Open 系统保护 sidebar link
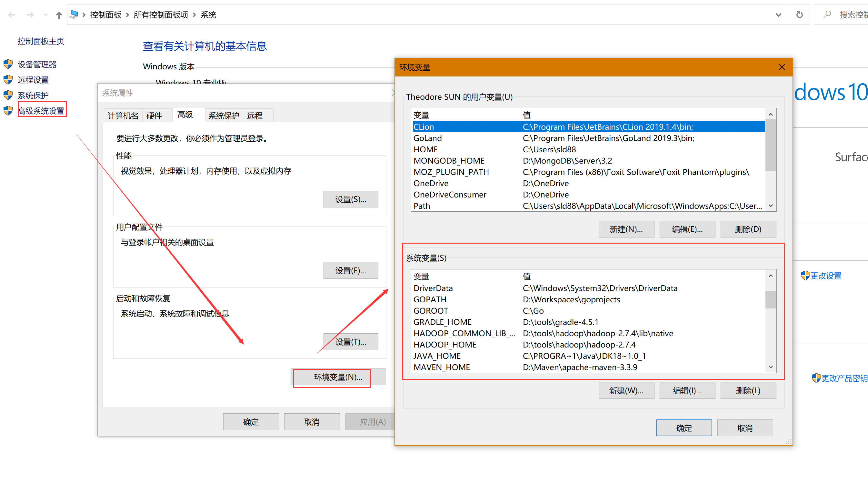868x494 pixels. coord(33,95)
